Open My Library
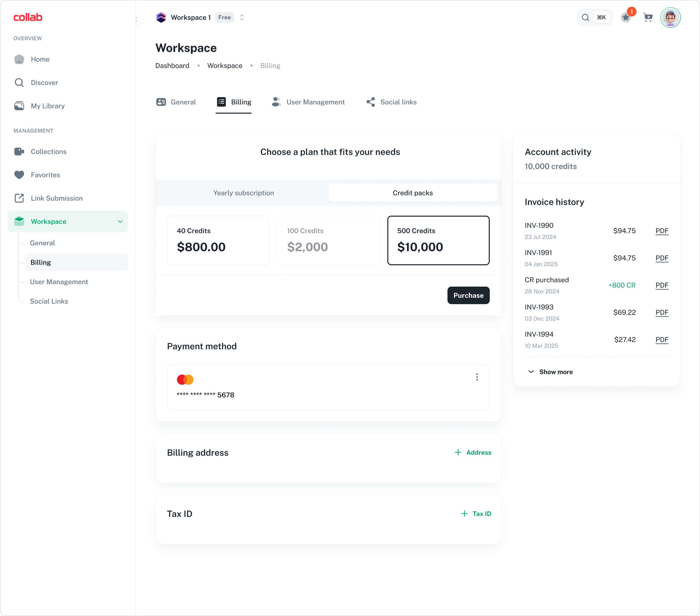 (x=48, y=106)
